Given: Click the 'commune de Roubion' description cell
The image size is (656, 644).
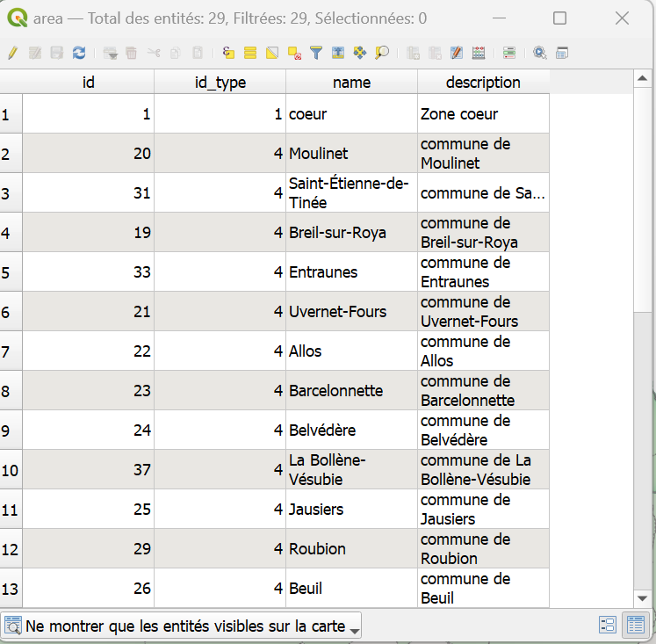Looking at the screenshot, I should point(483,549).
